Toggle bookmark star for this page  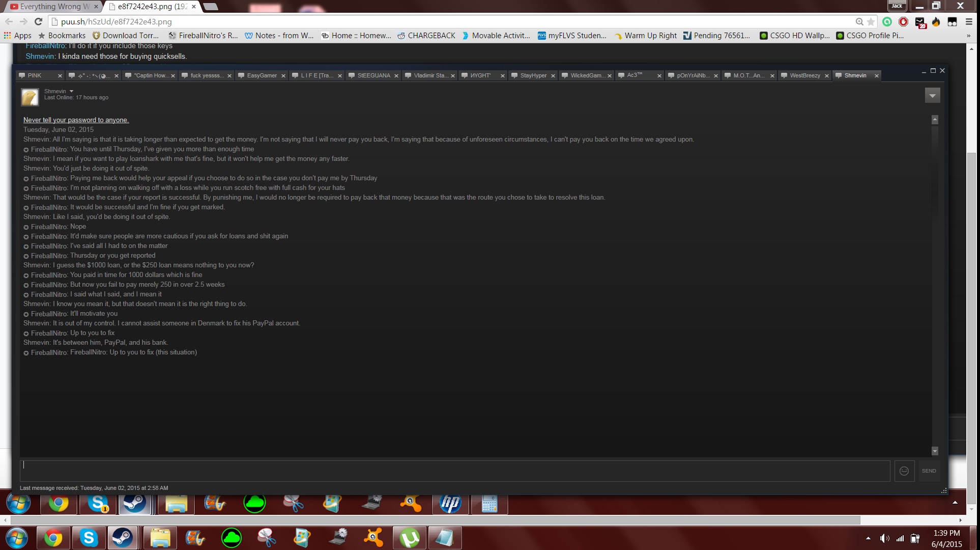[871, 21]
